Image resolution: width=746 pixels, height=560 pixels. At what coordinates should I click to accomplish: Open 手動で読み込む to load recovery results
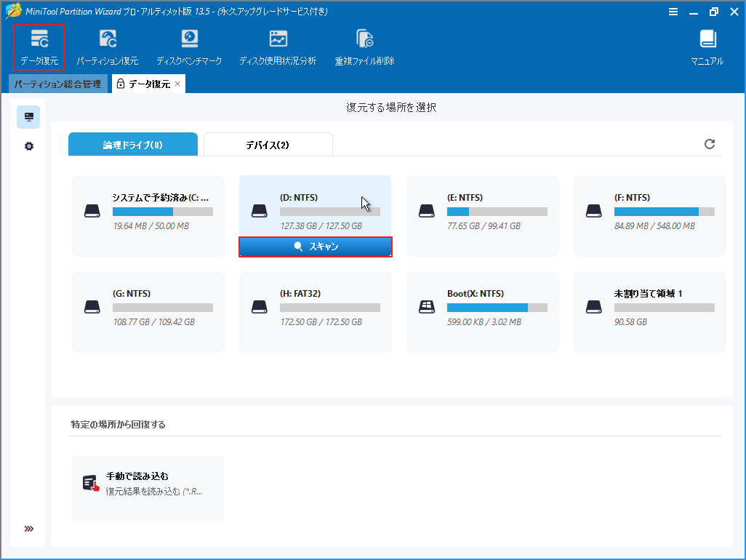coord(147,487)
